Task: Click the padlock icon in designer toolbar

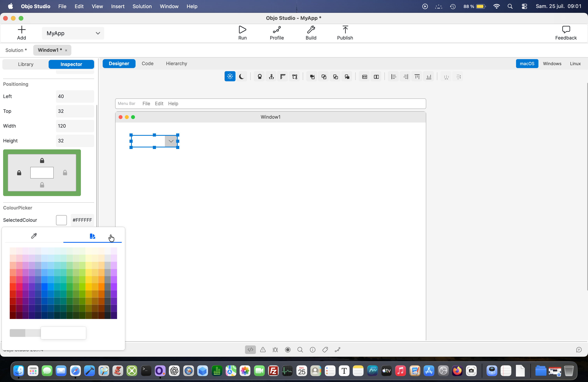Action: [260, 77]
